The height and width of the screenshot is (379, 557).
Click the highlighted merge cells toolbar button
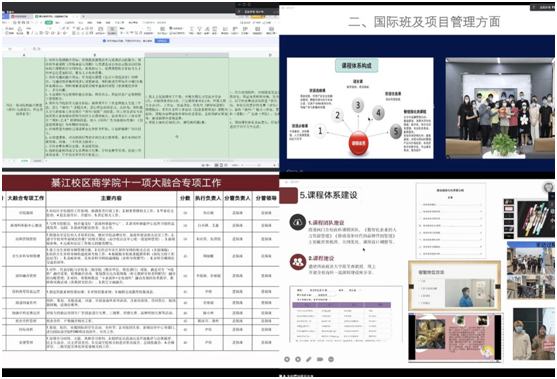pos(112,31)
